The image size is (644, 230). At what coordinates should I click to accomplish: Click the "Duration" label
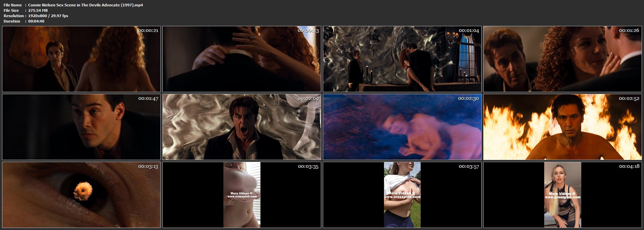coord(12,21)
